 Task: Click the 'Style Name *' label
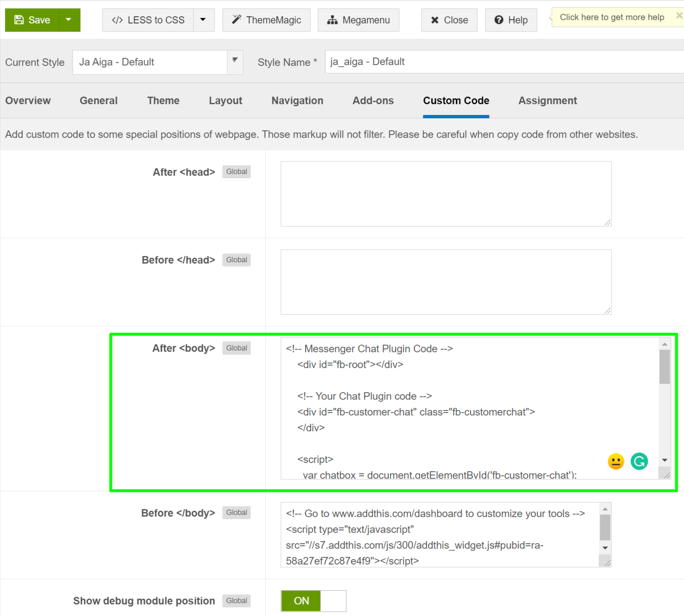[287, 62]
